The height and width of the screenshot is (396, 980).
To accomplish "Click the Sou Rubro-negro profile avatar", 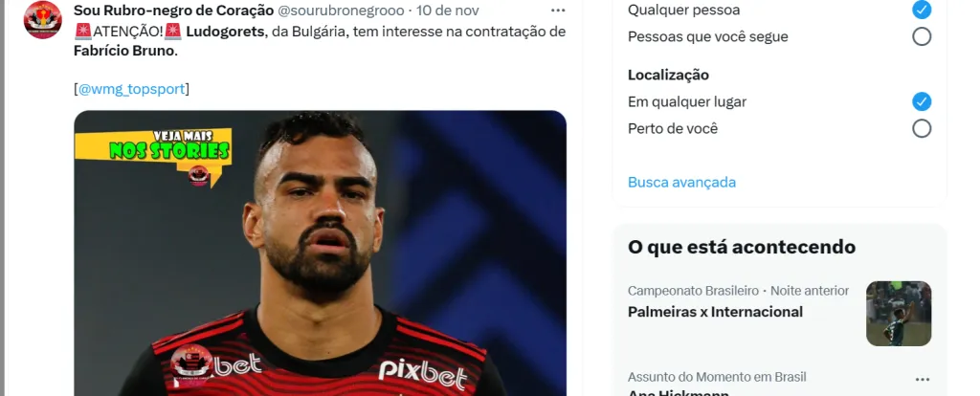I will pos(42,20).
